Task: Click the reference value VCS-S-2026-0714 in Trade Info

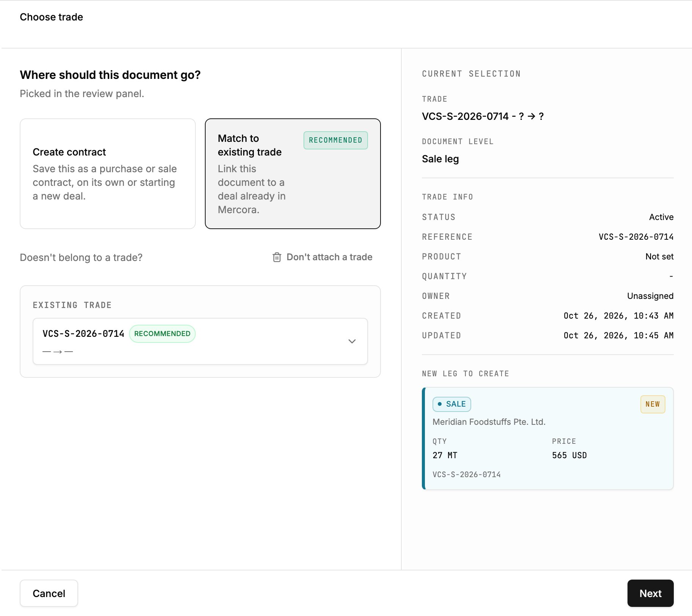Action: [636, 237]
